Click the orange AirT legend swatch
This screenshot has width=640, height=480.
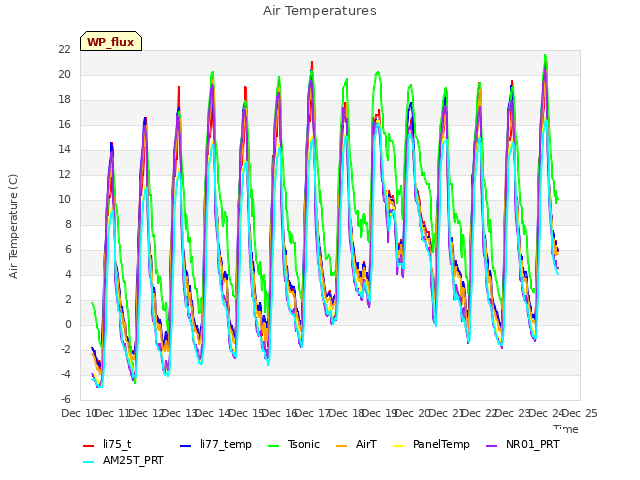click(341, 446)
